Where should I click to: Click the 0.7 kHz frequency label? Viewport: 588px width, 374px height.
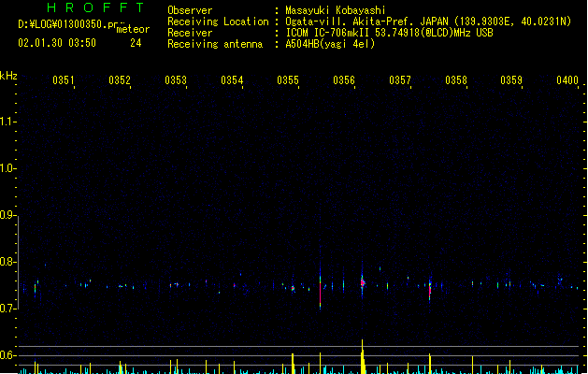point(7,309)
